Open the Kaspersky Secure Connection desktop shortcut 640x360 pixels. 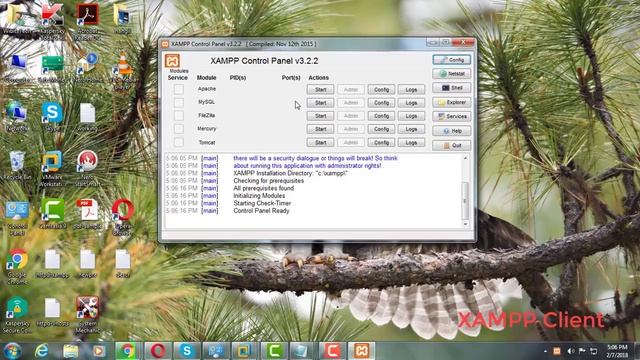click(x=17, y=315)
